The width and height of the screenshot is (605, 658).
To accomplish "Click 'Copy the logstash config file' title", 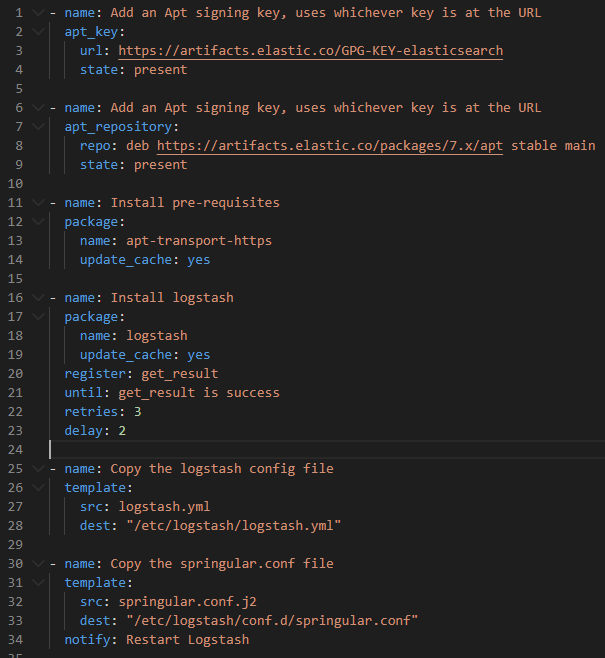I will (x=222, y=468).
